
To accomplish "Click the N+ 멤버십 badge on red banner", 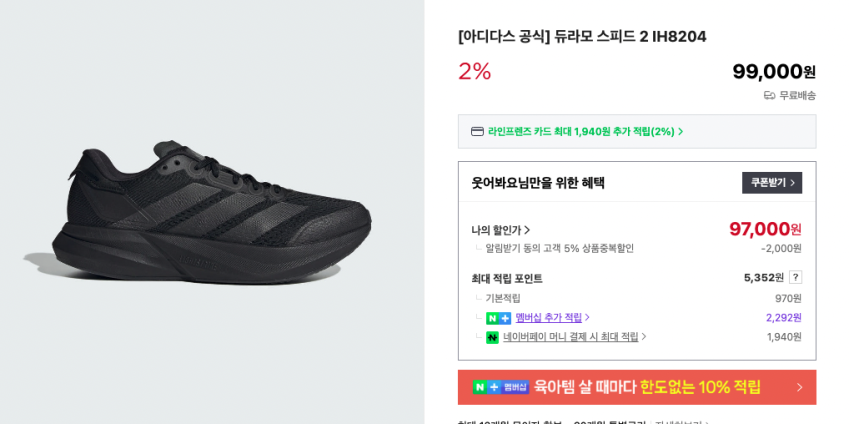I will [501, 387].
